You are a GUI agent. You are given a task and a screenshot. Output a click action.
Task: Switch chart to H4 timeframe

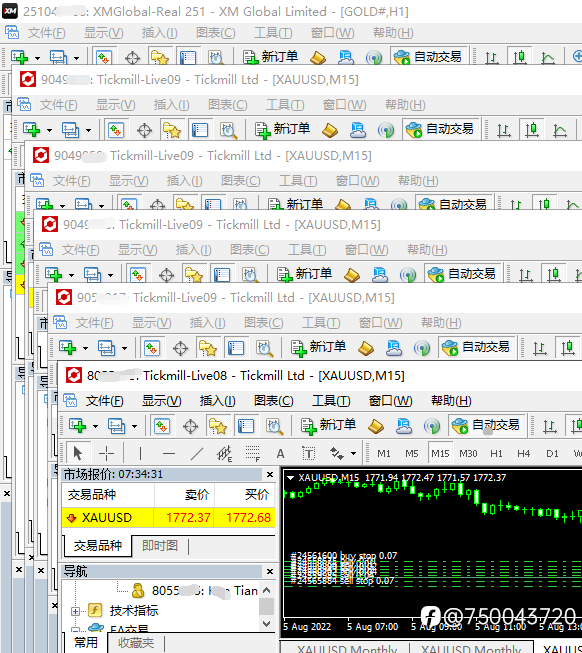pos(523,453)
